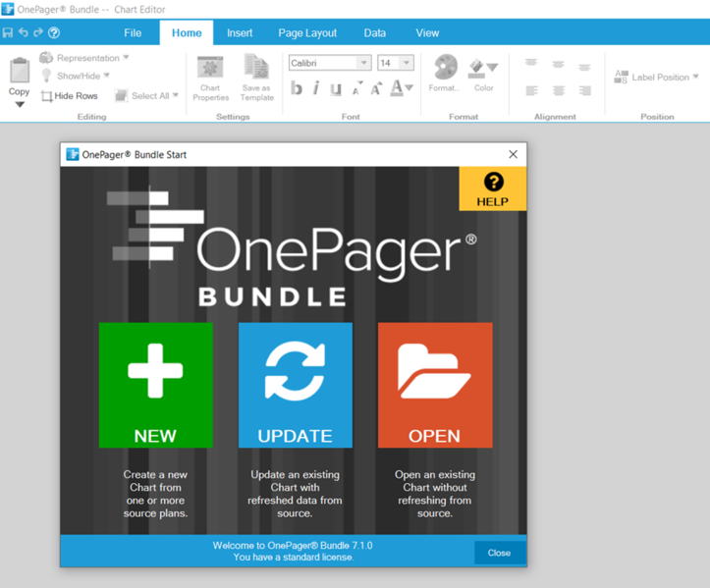This screenshot has width=710, height=588.
Task: Click the yellow HELP button
Action: click(493, 188)
